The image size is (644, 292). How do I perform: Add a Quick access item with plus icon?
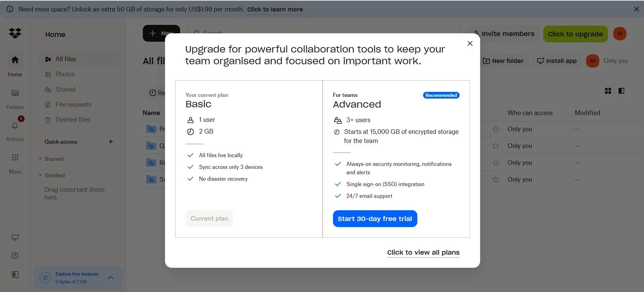(111, 142)
